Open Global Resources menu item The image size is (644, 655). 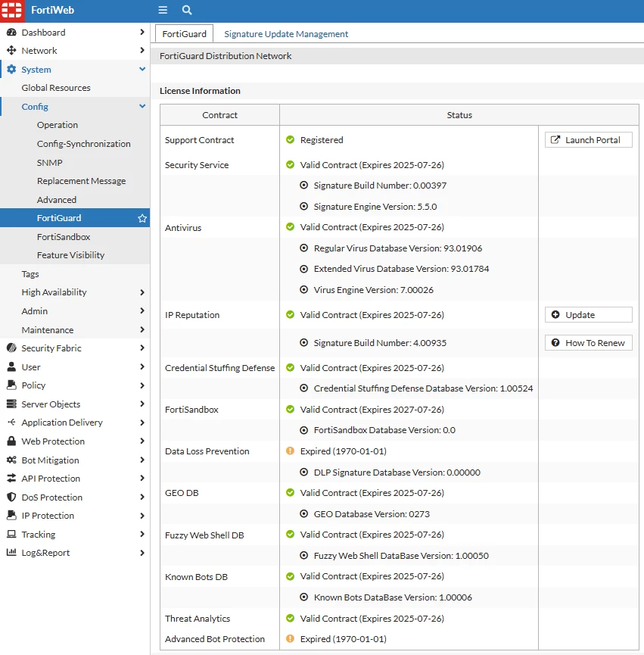pyautogui.click(x=56, y=88)
